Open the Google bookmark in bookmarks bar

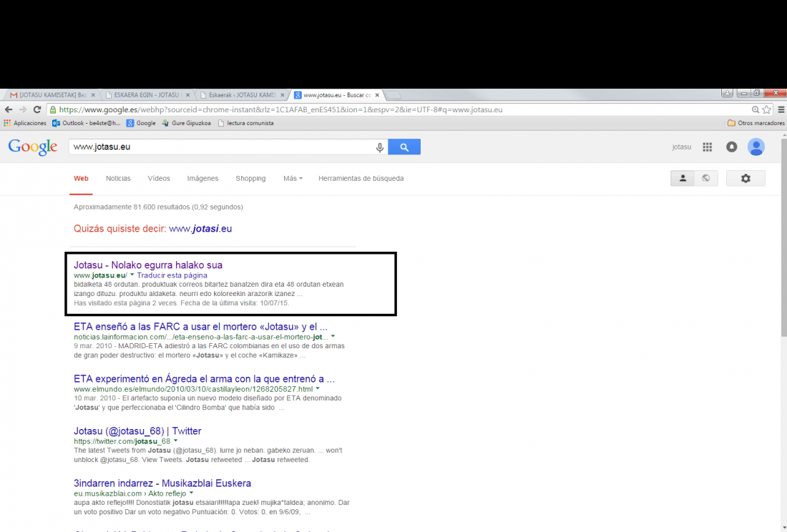[141, 123]
